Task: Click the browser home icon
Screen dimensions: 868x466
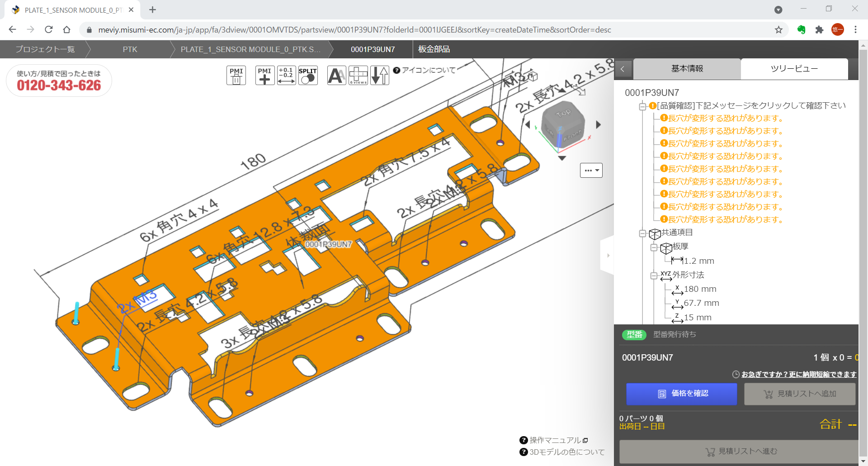Action: click(67, 30)
